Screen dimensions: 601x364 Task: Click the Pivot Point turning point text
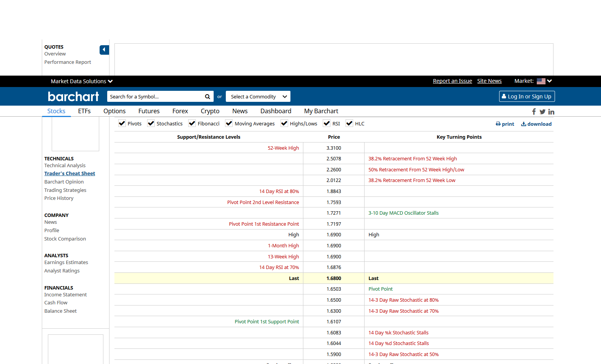coord(381,289)
